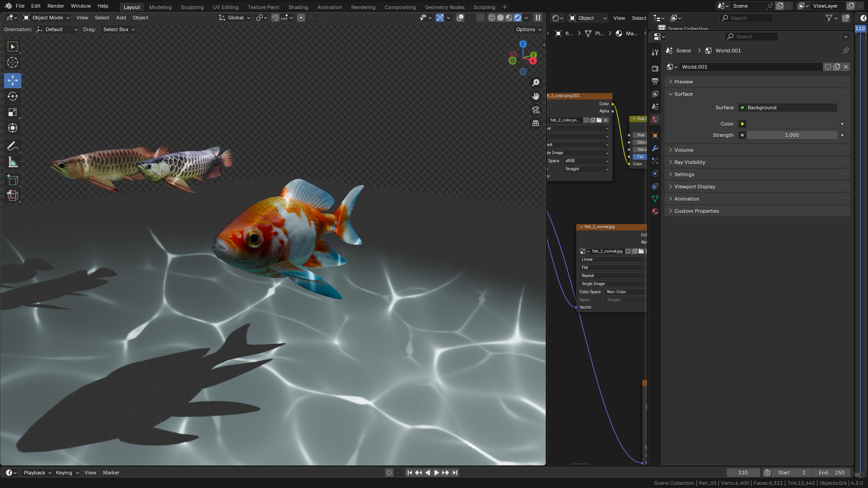This screenshot has height=488, width=868.
Task: Toggle the snapping magnet
Action: (275, 18)
